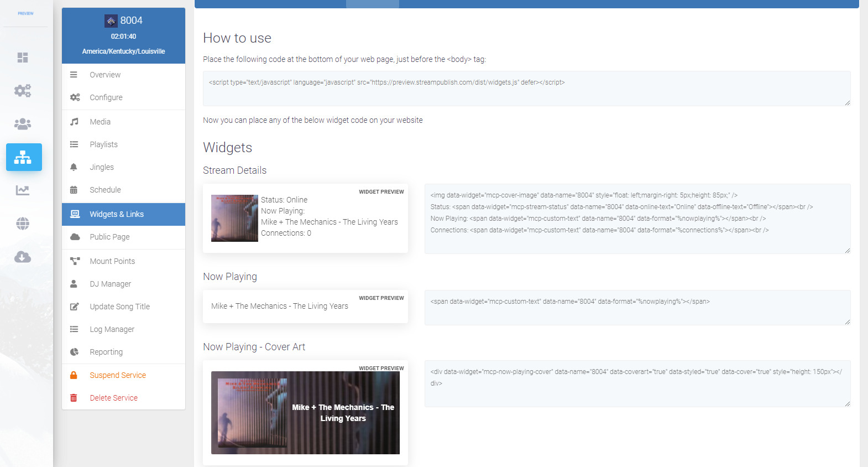Select the highlighted network sitemap icon
Viewport: 868px width, 467px height.
click(24, 157)
